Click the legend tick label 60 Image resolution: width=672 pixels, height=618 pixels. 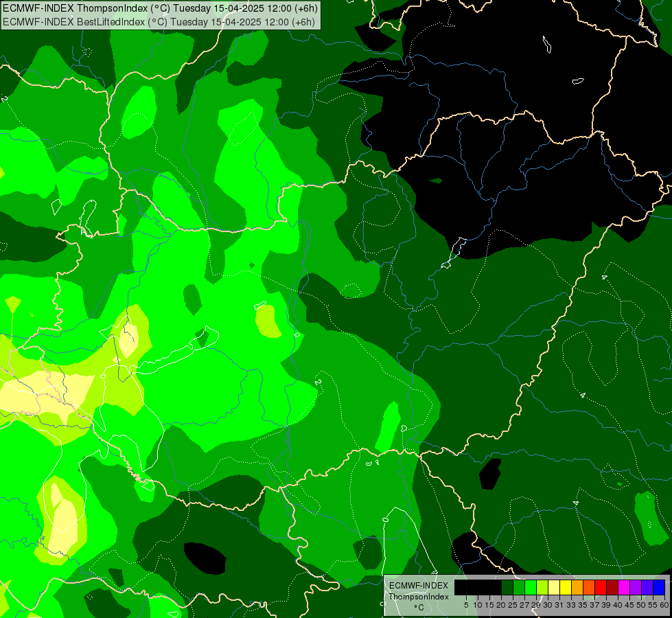664,605
